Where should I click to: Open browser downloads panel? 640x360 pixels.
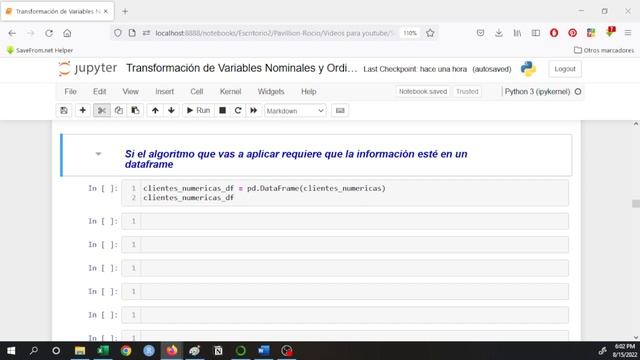(499, 33)
